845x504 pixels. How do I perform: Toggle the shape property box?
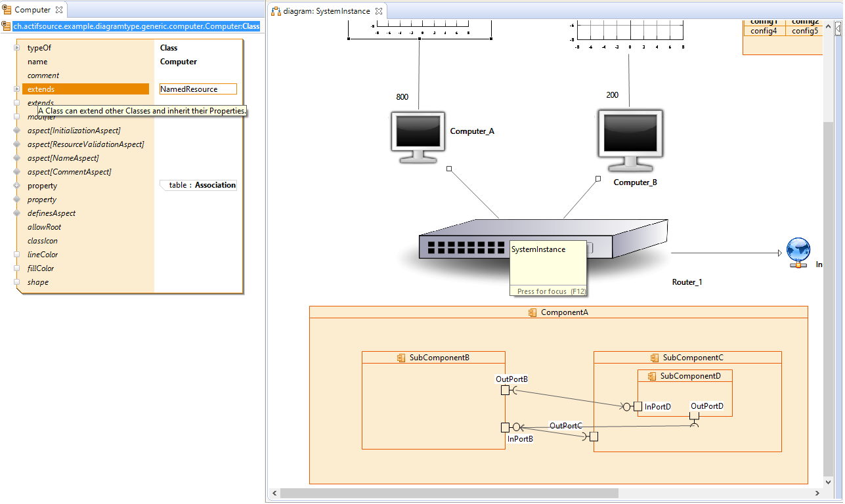tap(17, 282)
